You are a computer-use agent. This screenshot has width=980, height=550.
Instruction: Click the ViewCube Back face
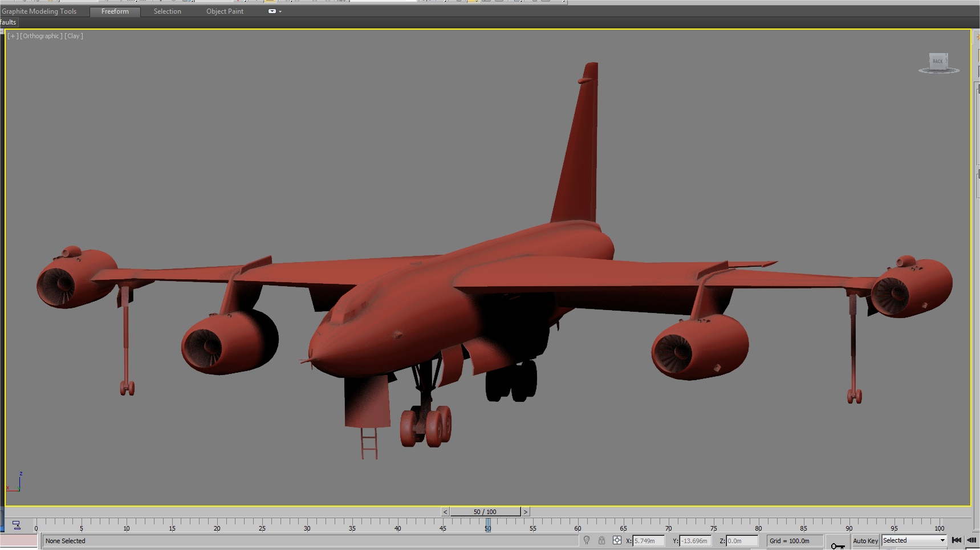(x=938, y=61)
